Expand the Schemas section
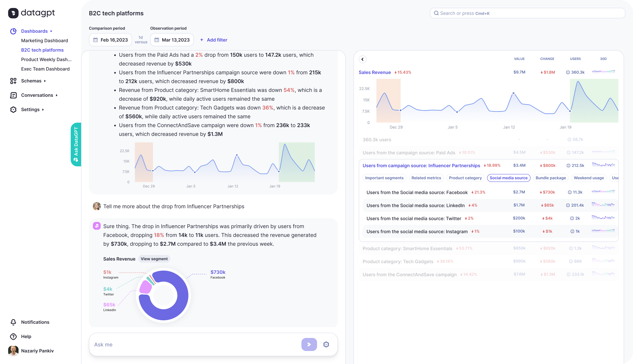The width and height of the screenshot is (633, 364). [x=45, y=81]
